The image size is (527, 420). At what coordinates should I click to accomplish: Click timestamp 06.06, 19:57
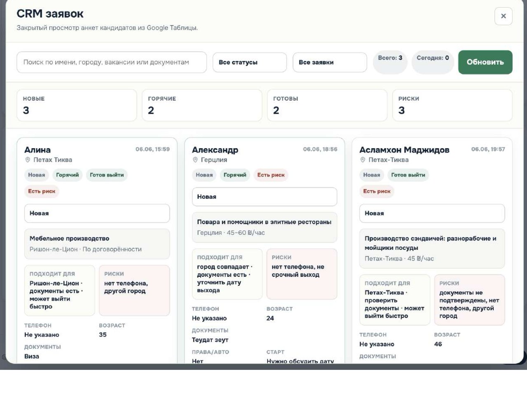click(488, 149)
